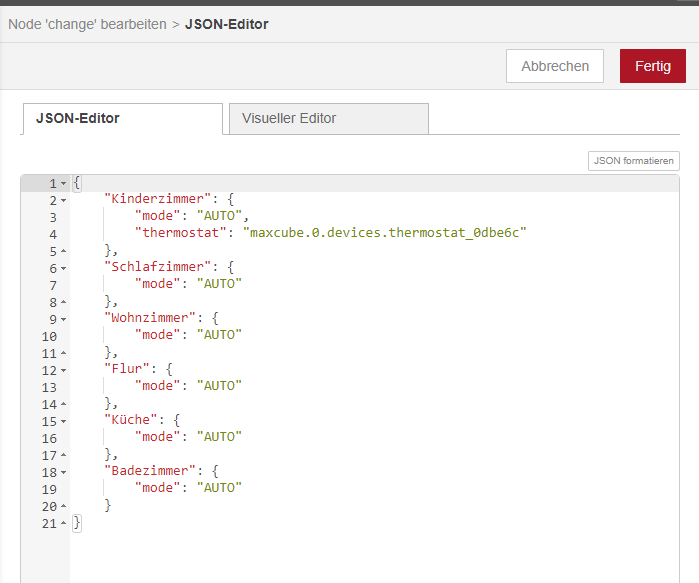Click the fold-end arrow at line 21

(63, 523)
